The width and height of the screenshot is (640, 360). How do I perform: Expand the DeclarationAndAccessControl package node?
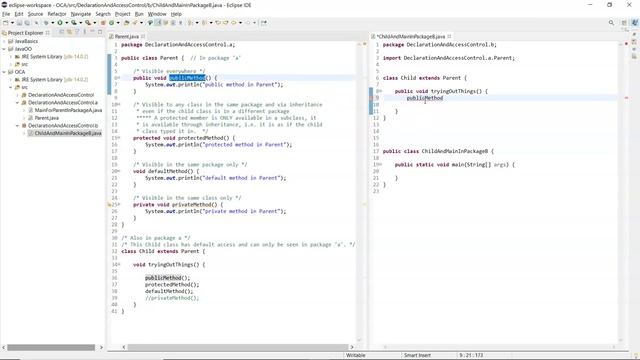coord(17,95)
